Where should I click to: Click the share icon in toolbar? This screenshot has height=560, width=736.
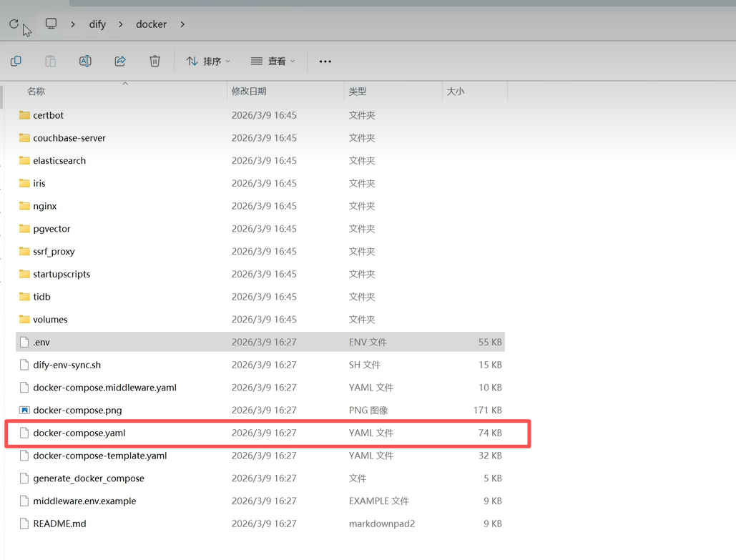[x=120, y=61]
